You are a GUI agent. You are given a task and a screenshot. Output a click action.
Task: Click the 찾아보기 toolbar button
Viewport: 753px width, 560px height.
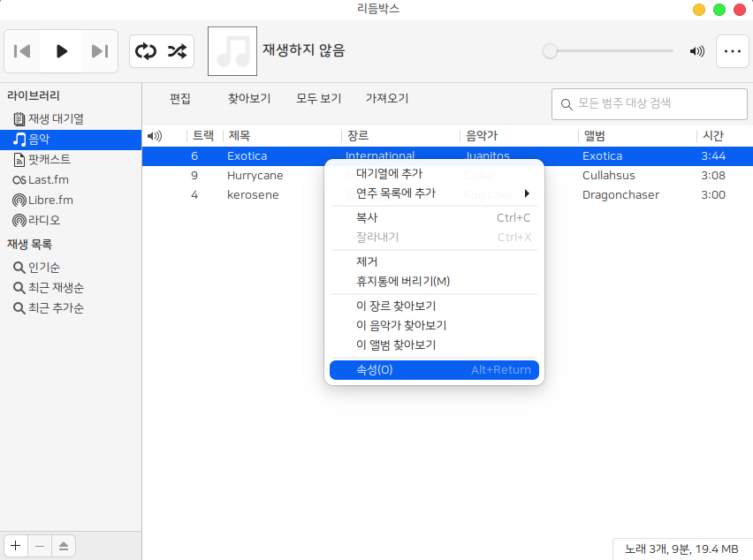[249, 99]
